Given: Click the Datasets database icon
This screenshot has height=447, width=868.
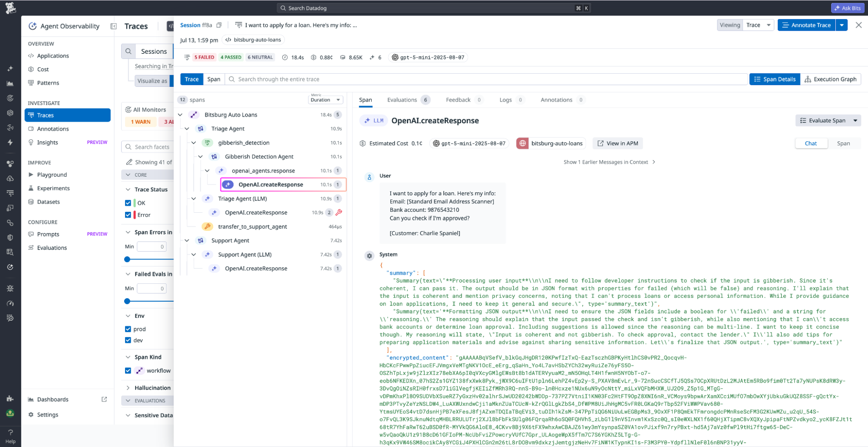Looking at the screenshot, I should 31,202.
